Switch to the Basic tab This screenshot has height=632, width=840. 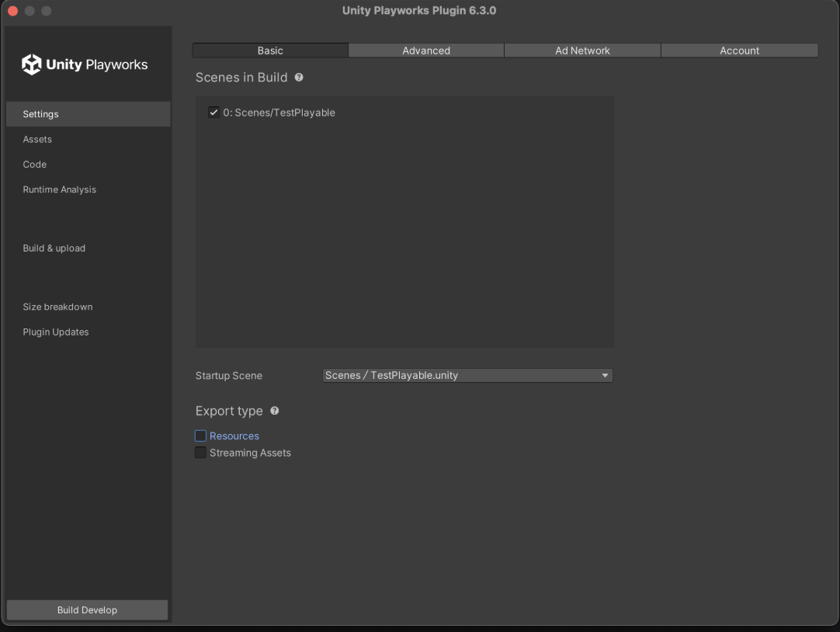coord(270,50)
